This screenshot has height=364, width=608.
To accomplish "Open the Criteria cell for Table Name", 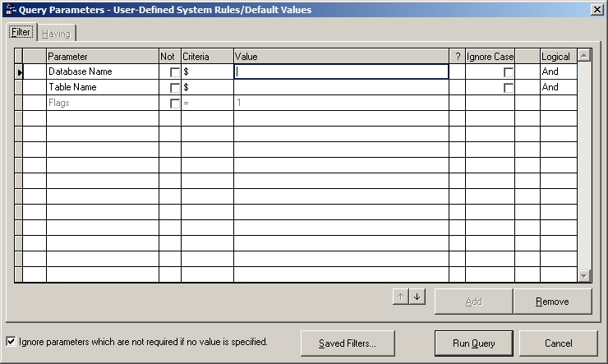I will (x=207, y=88).
